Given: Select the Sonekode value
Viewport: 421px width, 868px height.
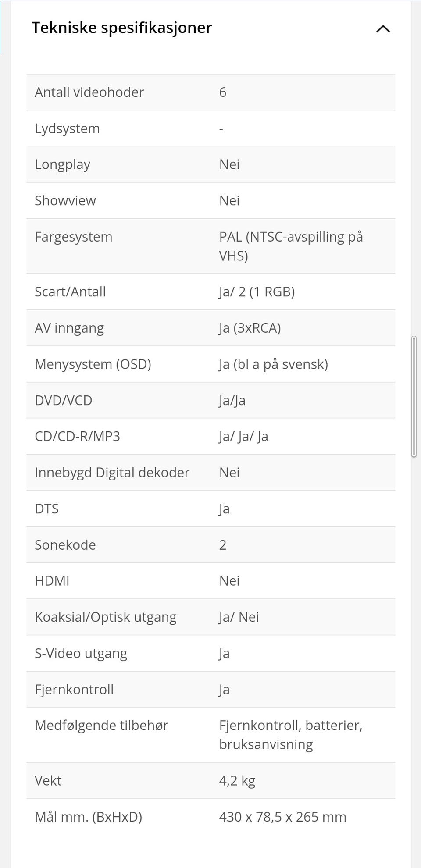Looking at the screenshot, I should click(x=223, y=545).
